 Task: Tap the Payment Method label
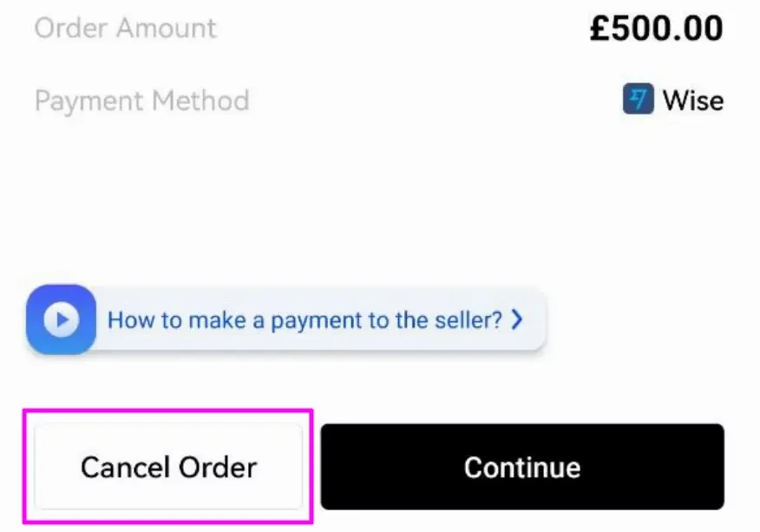pos(142,101)
